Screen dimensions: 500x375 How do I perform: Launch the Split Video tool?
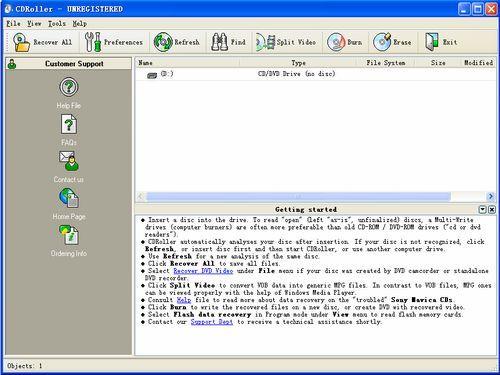pos(265,42)
